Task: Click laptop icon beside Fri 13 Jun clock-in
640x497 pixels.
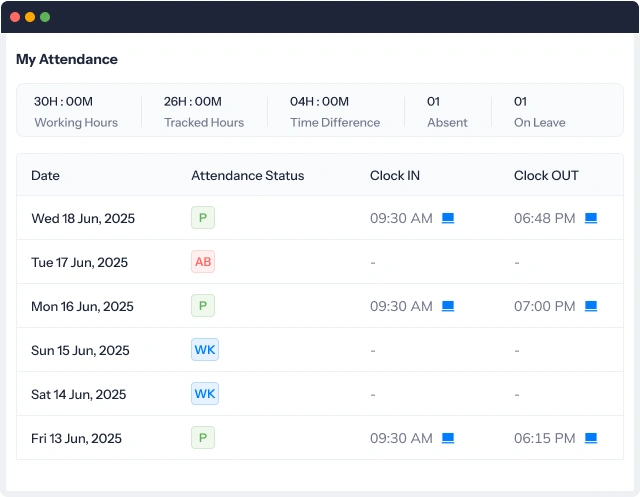Action: 448,438
